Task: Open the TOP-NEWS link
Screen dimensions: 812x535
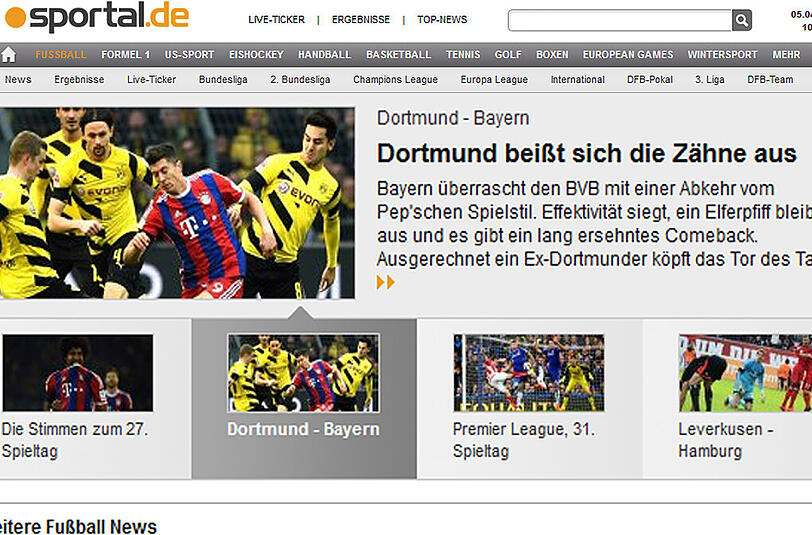Action: (x=442, y=20)
